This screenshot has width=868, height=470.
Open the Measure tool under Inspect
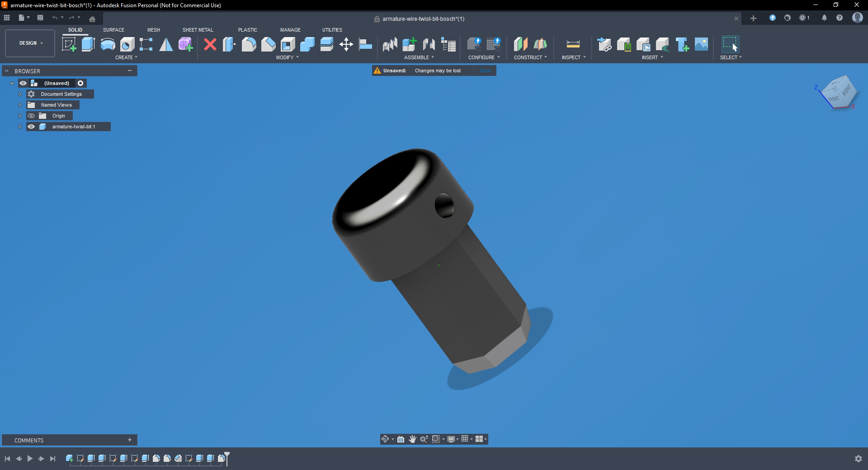(x=572, y=44)
